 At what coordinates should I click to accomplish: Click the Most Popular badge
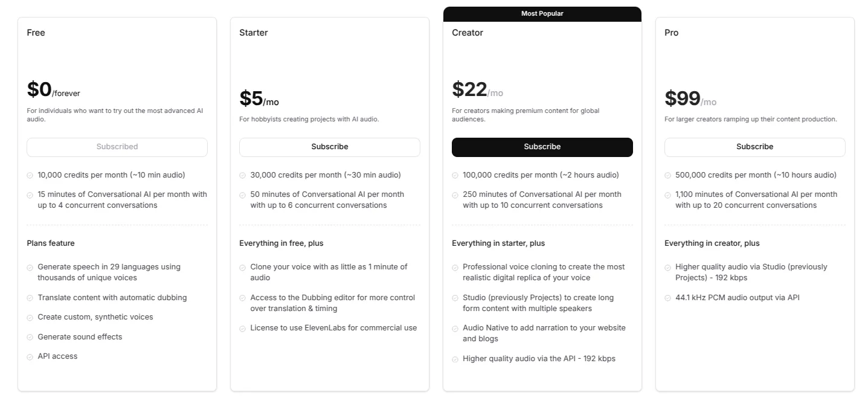pos(542,13)
